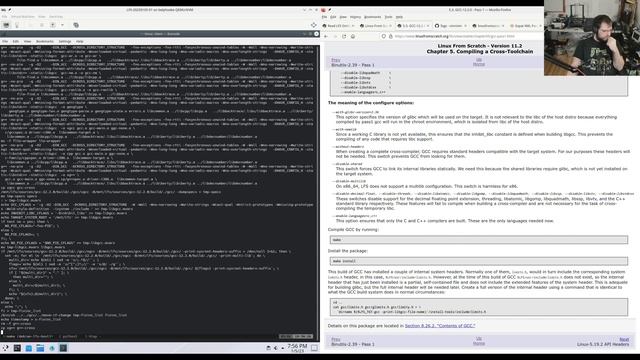Close the 'Read LFS Online' tab

pyautogui.click(x=353, y=26)
